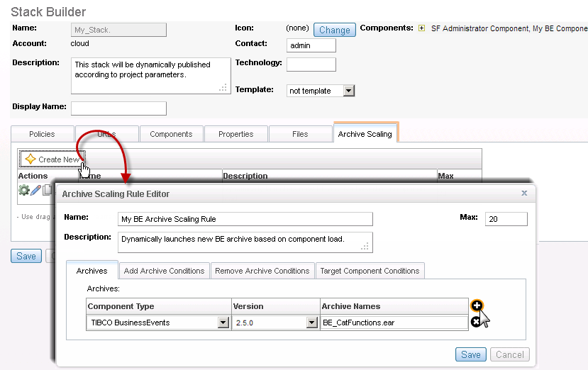Click the Account value cloud
Image resolution: width=588 pixels, height=370 pixels.
pos(80,43)
